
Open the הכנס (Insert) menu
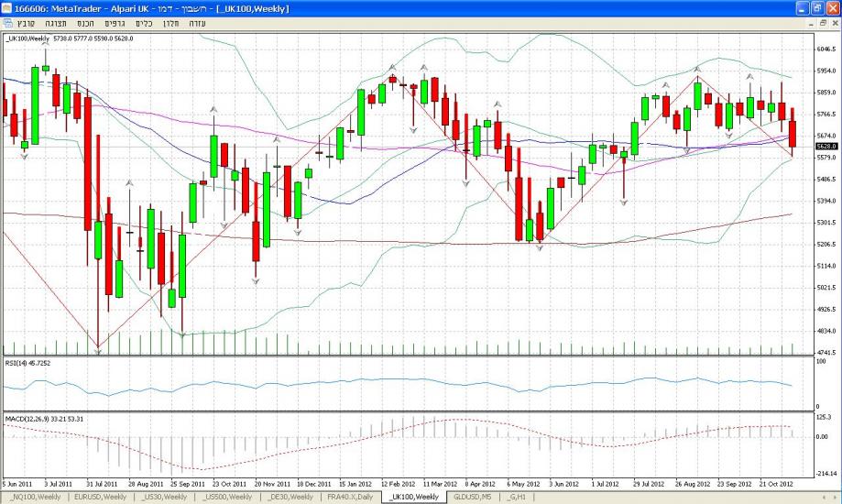pos(86,21)
